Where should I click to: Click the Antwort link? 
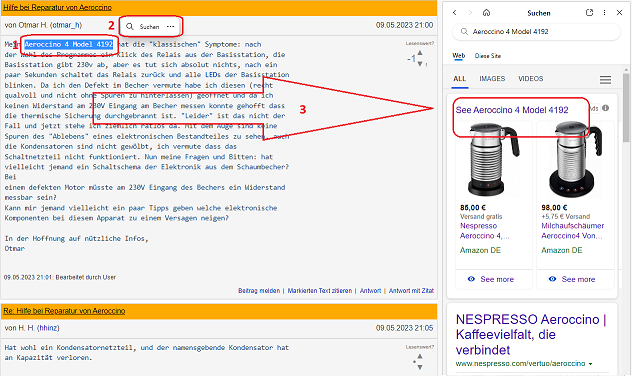370,291
